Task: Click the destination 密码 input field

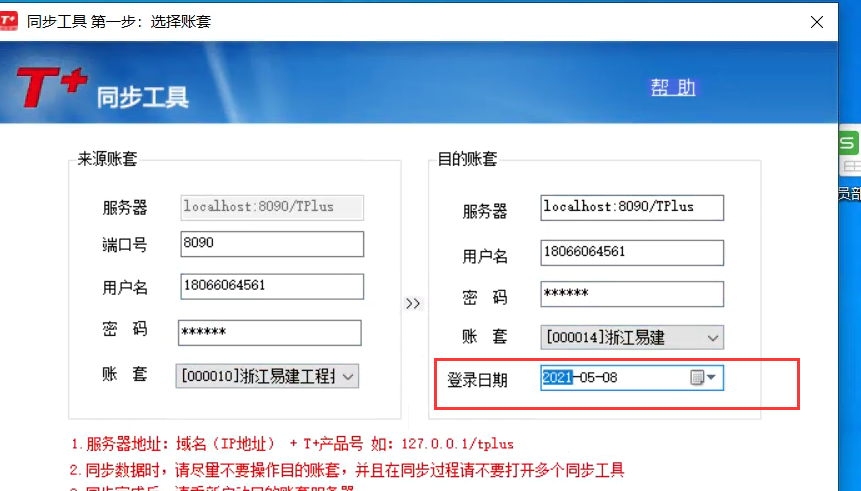Action: point(632,294)
